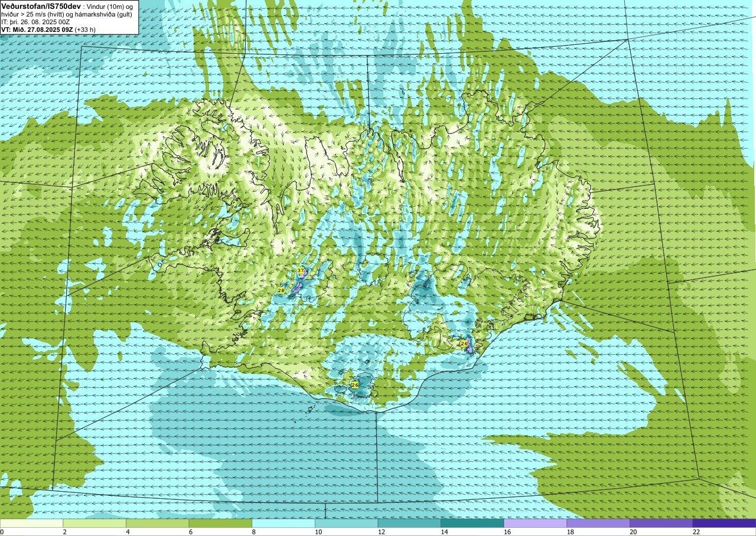Select the medium purple 18–20 m/s legend swatch

598,523
